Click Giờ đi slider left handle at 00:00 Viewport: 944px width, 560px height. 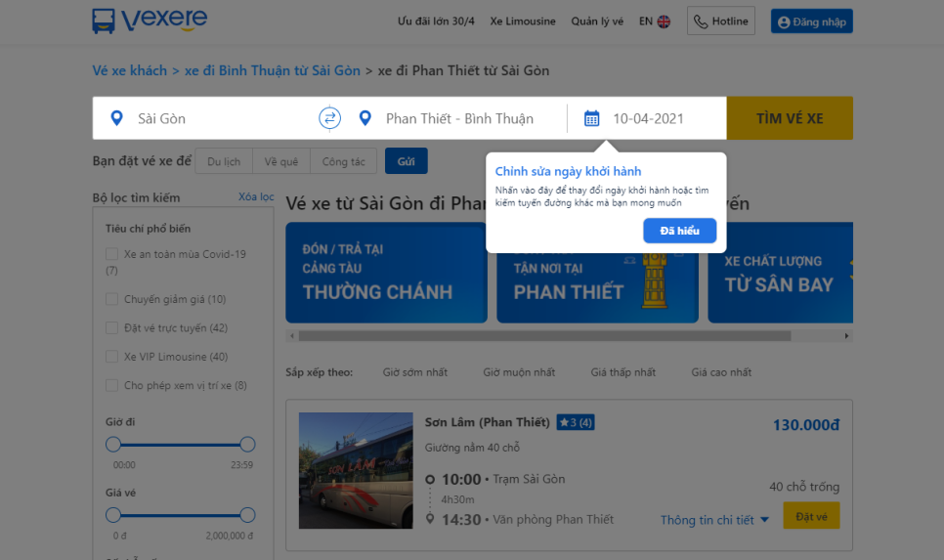pos(113,445)
